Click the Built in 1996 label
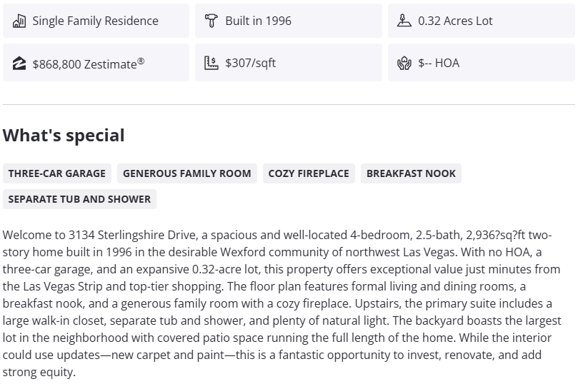This screenshot has height=384, width=588. pos(258,21)
